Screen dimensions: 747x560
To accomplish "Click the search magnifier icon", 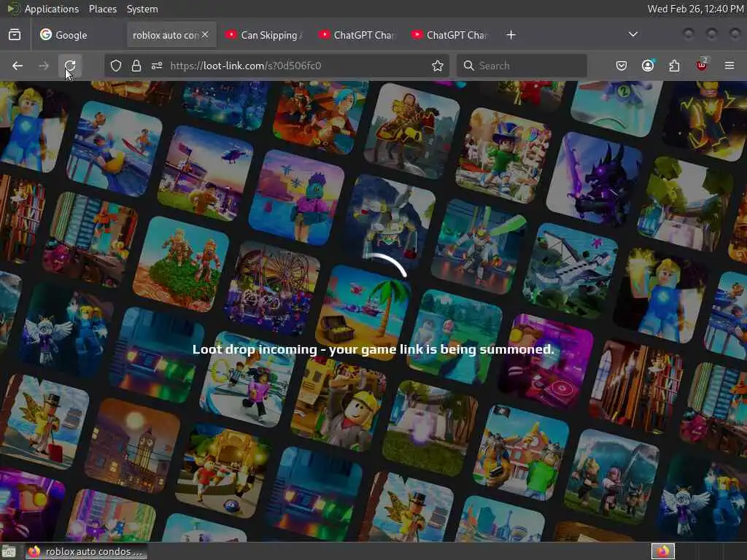I will (468, 66).
